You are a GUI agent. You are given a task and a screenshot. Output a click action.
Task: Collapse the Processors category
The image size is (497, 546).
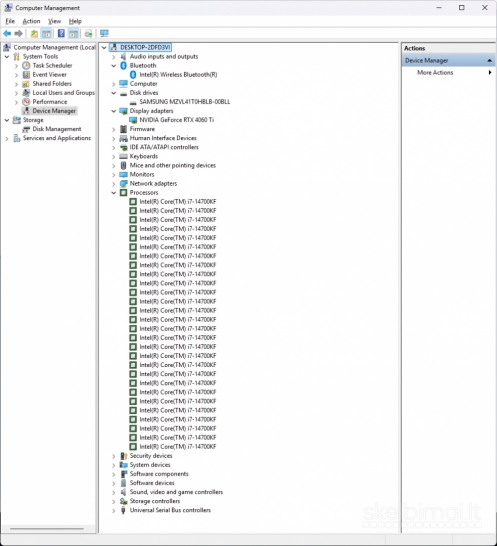114,193
